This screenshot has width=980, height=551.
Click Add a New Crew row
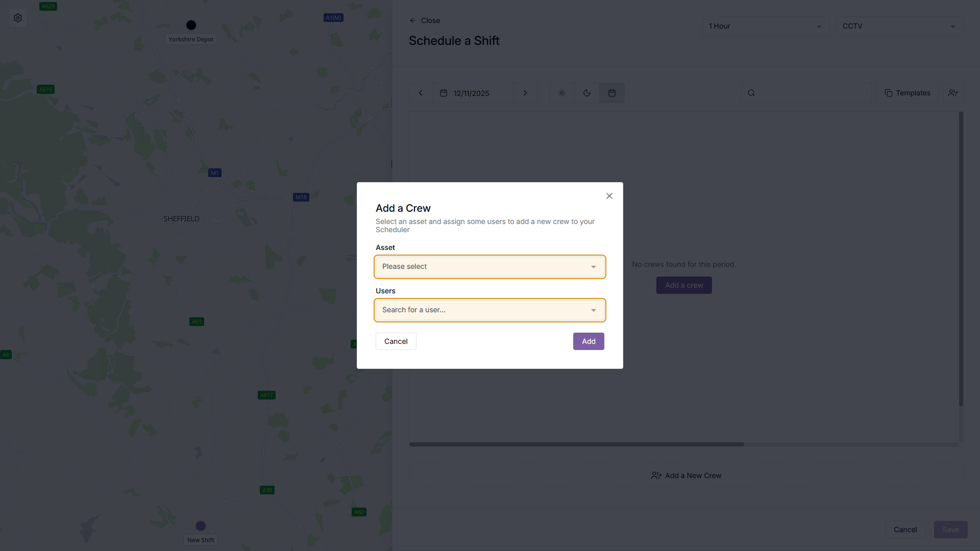click(x=686, y=475)
